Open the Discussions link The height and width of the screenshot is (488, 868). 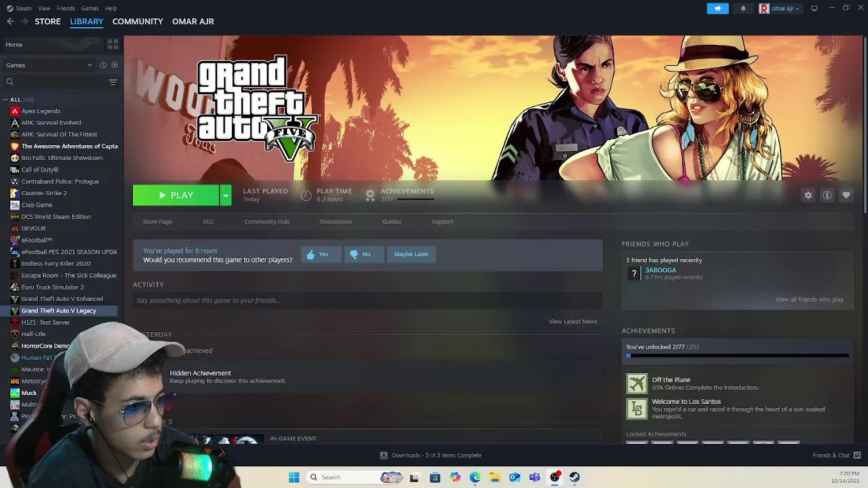336,222
